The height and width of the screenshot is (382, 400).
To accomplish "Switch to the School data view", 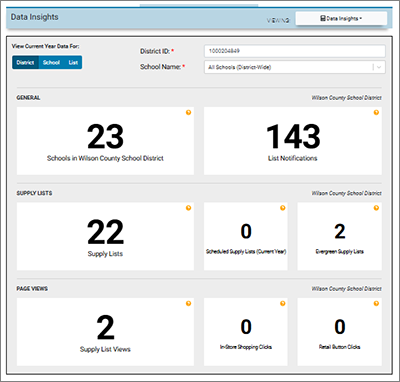I will (x=51, y=62).
